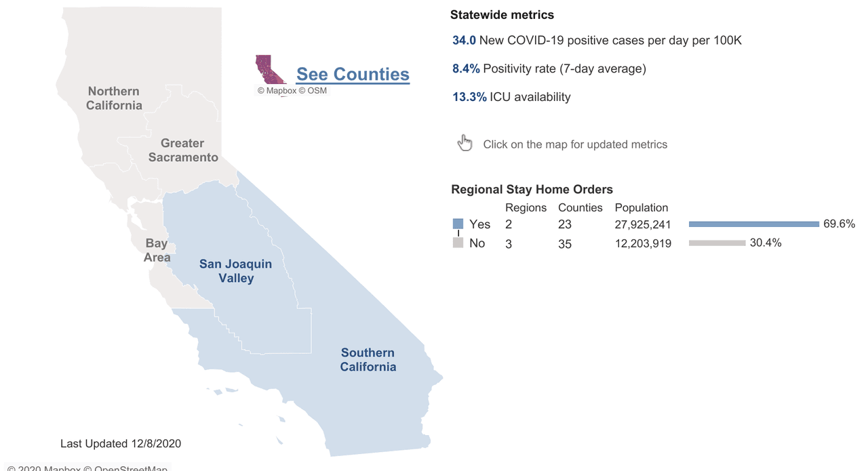
Task: Toggle the gray 'No' legend square
Action: click(458, 242)
